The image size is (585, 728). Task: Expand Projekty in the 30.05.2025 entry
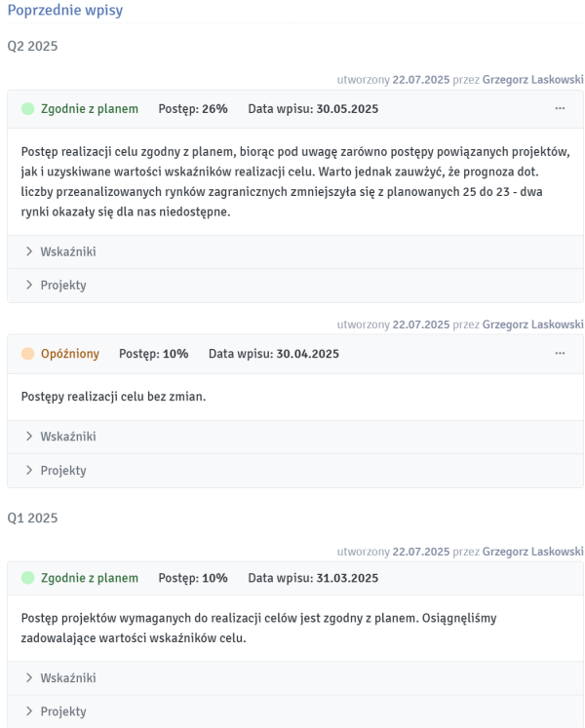57,286
